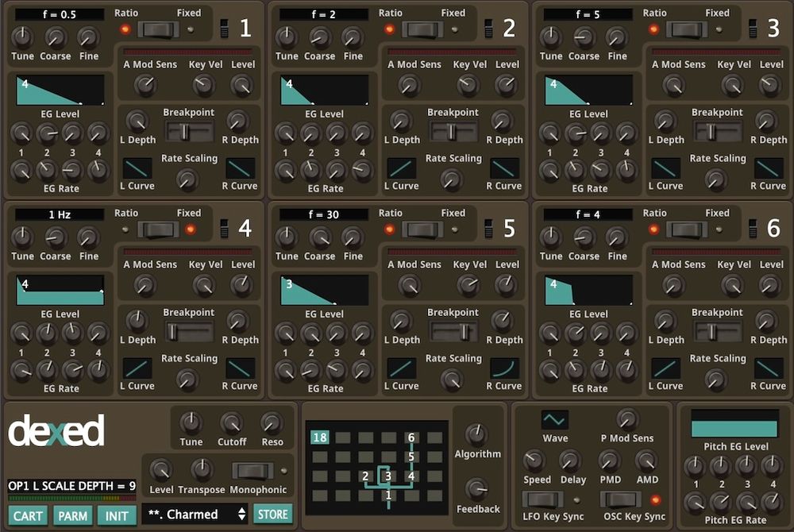Click operator 3 R Curve display
794x532 pixels.
[x=769, y=168]
